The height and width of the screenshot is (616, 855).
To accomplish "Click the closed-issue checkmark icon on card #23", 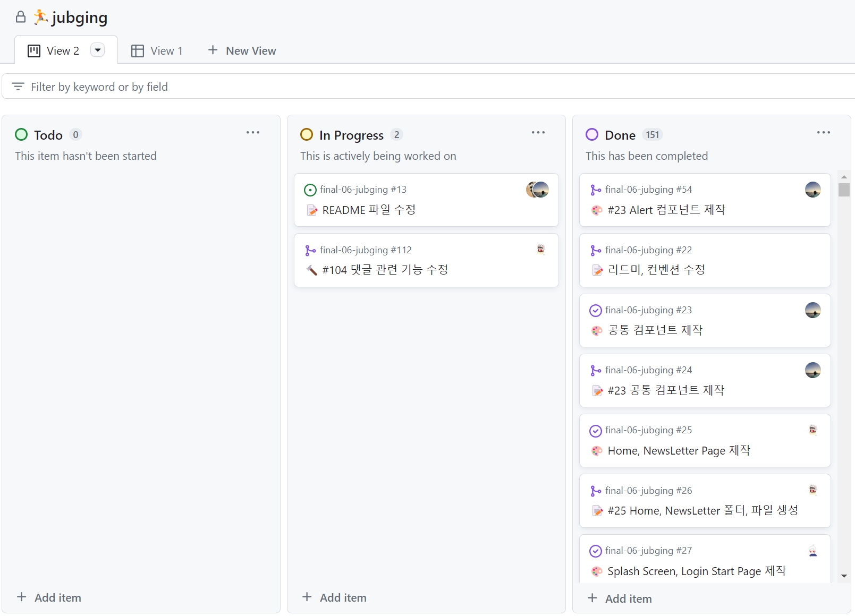I will pyautogui.click(x=596, y=310).
